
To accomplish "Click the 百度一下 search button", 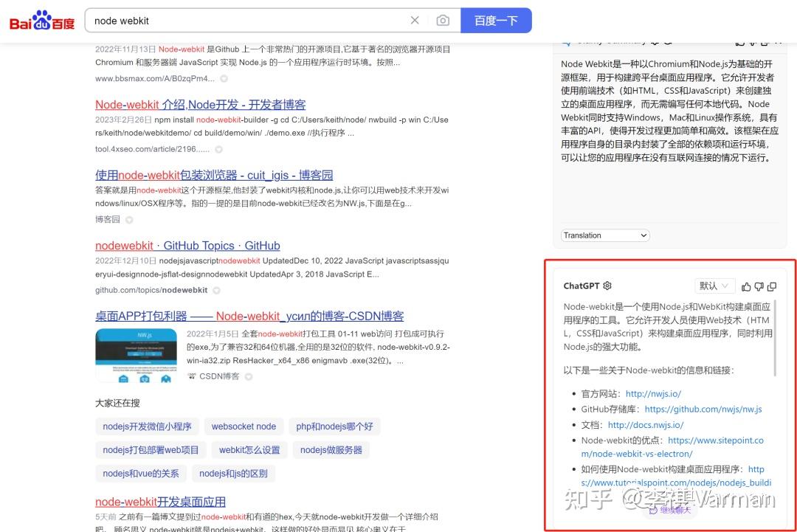I will (x=496, y=21).
